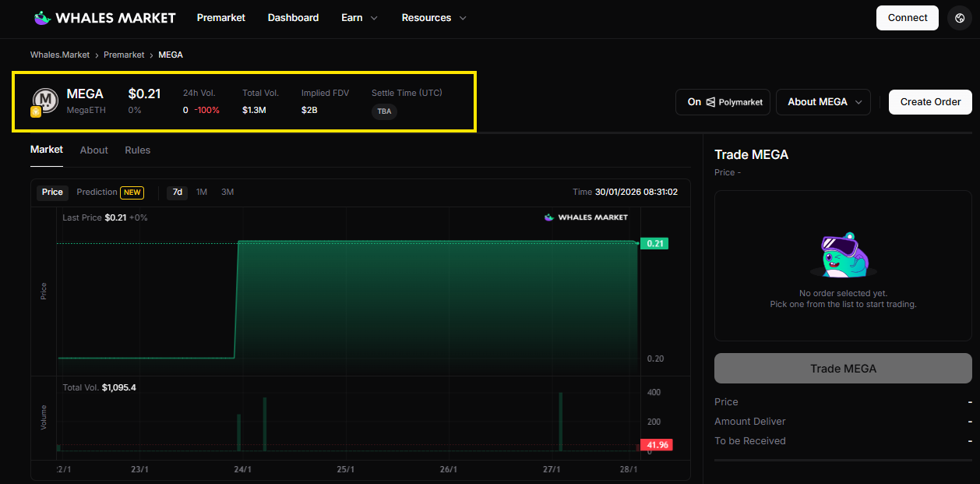Screen dimensions: 980x484
Task: Select the 1M chart timeframe
Action: coord(202,192)
